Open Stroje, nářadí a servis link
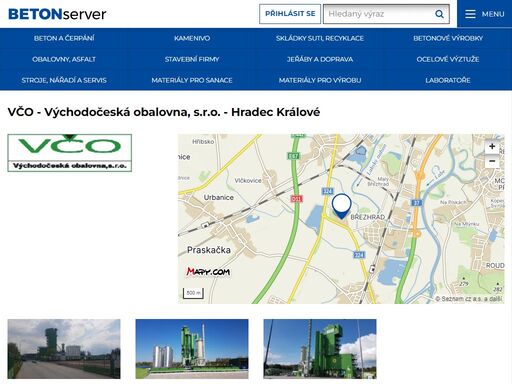The image size is (512, 384). click(x=64, y=80)
